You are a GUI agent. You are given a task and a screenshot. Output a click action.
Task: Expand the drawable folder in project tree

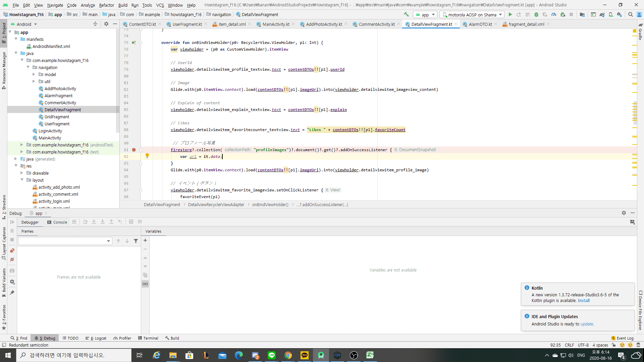pos(22,173)
